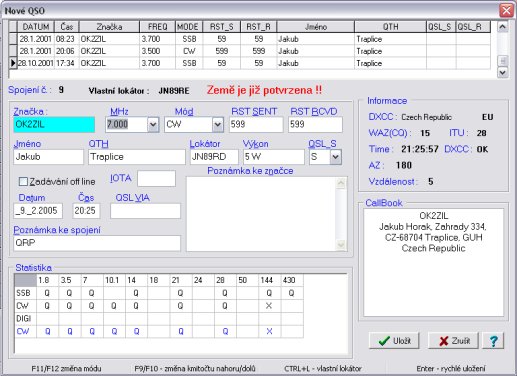517x376 pixels.
Task: Click the Čas field 20:25
Action: [86, 211]
